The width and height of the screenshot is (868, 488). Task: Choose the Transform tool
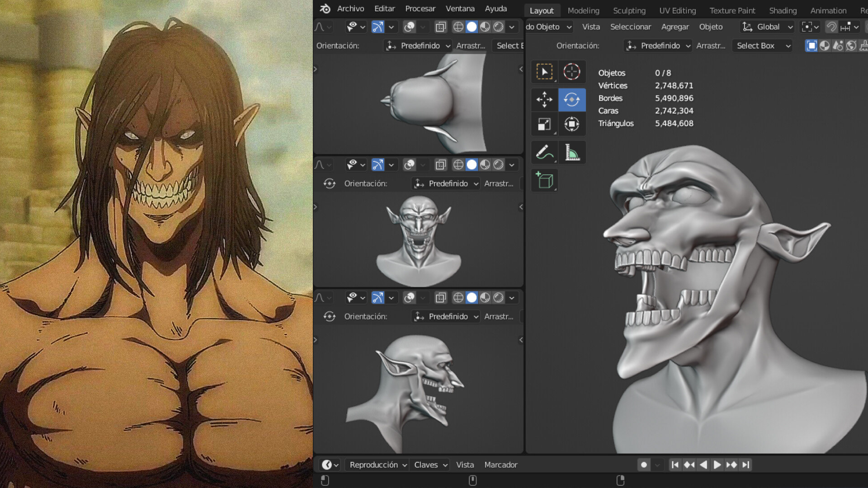pyautogui.click(x=572, y=124)
